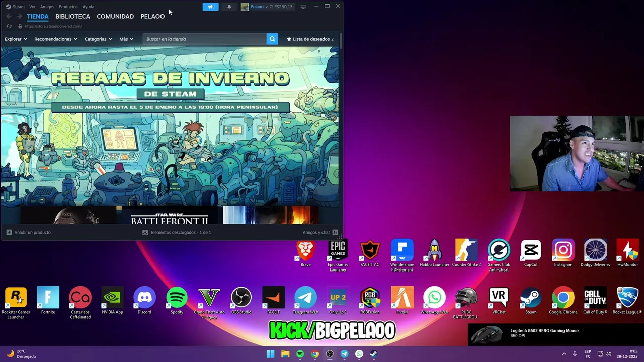Select Grand Theft Auto V Legacy icon
The height and width of the screenshot is (362, 644).
[x=209, y=303]
